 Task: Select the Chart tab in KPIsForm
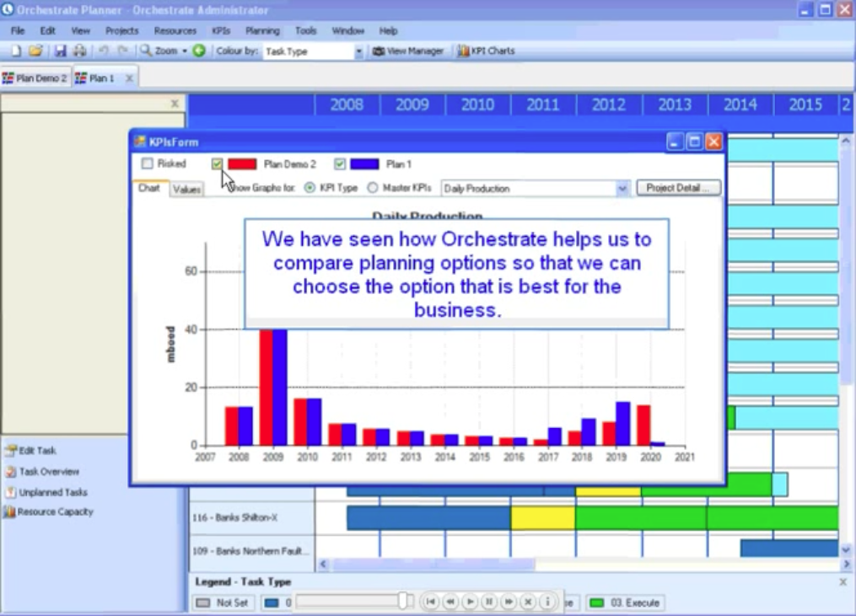coord(149,188)
